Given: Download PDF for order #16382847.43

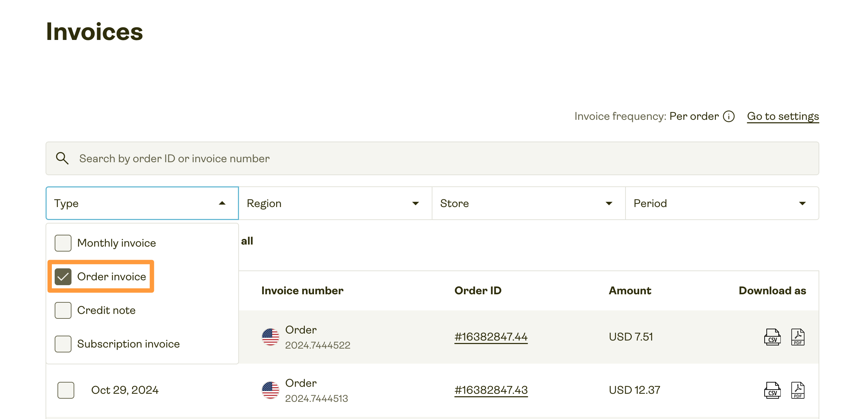Looking at the screenshot, I should point(798,390).
